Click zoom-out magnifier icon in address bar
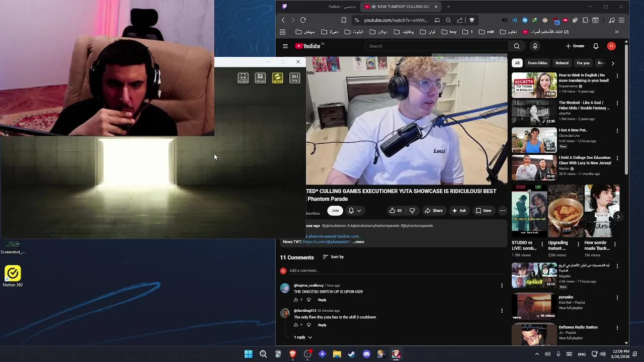This screenshot has width=644, height=362. (448, 20)
